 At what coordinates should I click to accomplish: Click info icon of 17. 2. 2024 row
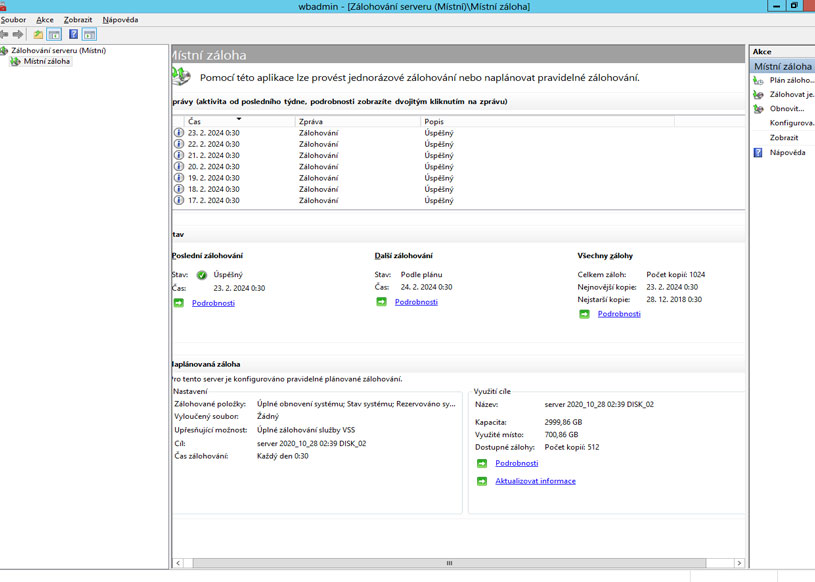(x=179, y=200)
